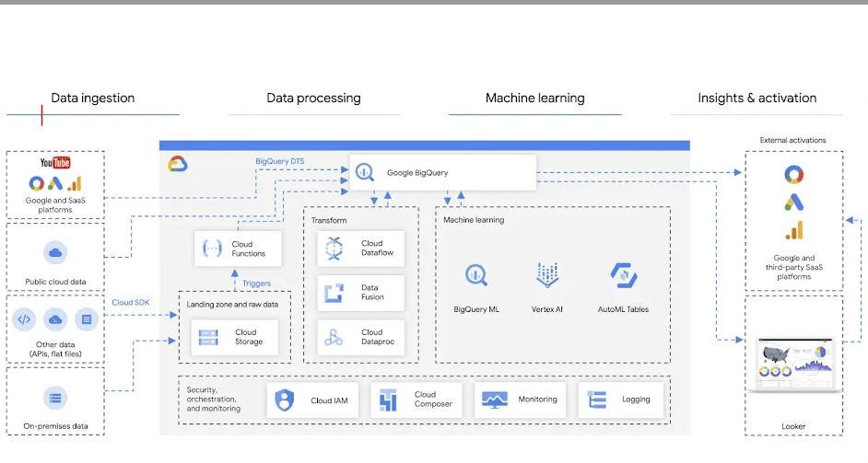
Task: Click the AutoML Tables icon
Action: pos(623,275)
